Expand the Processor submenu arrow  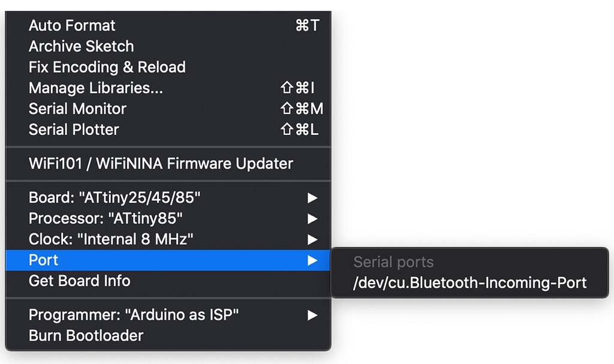(312, 219)
